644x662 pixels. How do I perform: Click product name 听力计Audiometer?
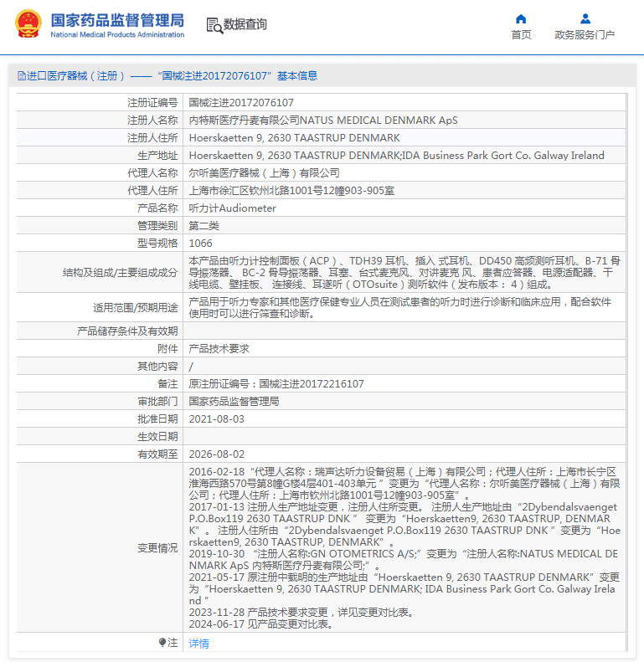pos(233,208)
